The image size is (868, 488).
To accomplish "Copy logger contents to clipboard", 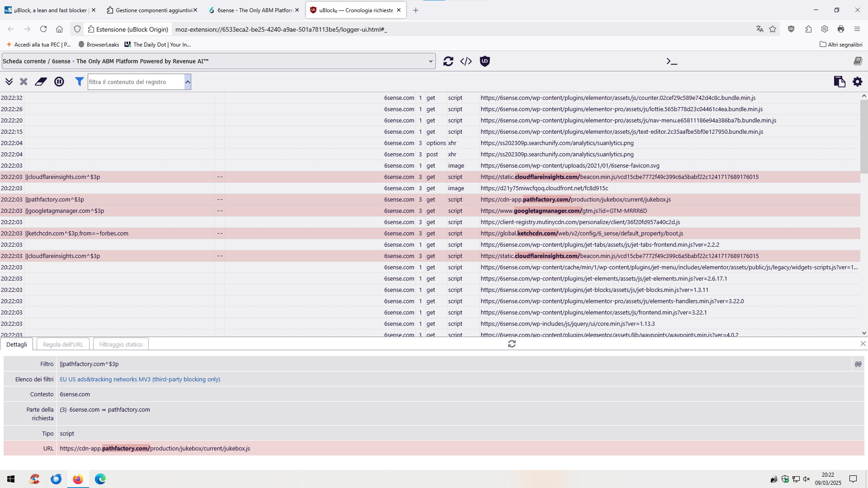I will pyautogui.click(x=840, y=82).
